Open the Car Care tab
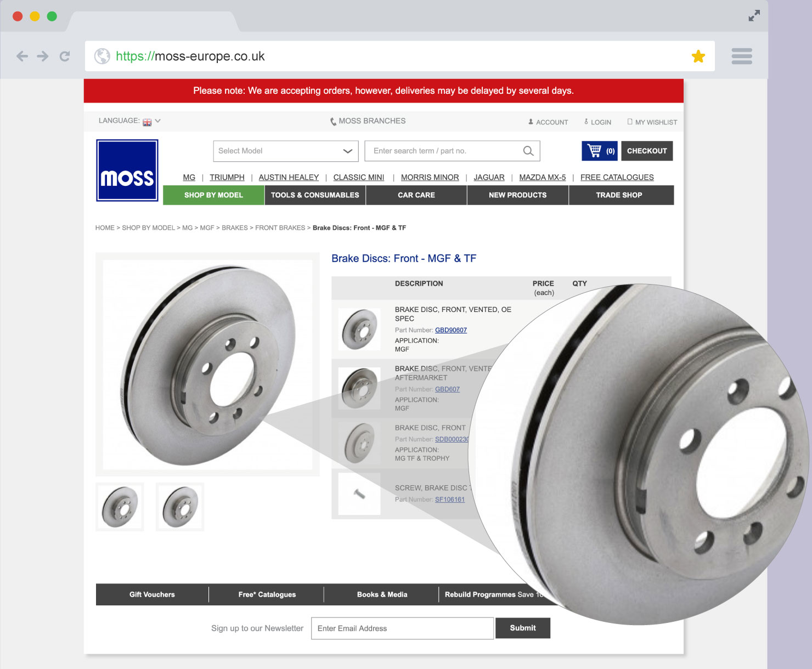This screenshot has height=669, width=812. 416,195
